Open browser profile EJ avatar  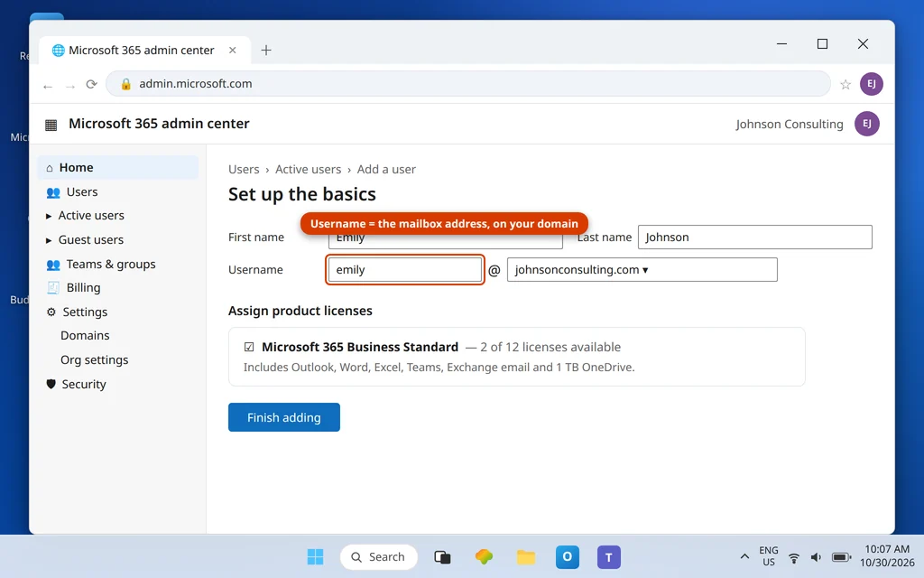[871, 84]
